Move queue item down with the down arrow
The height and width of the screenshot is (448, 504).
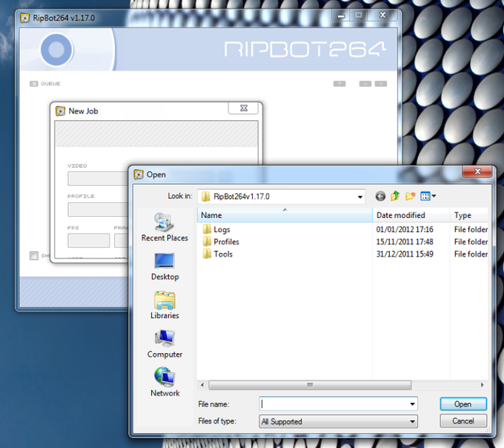point(381,84)
